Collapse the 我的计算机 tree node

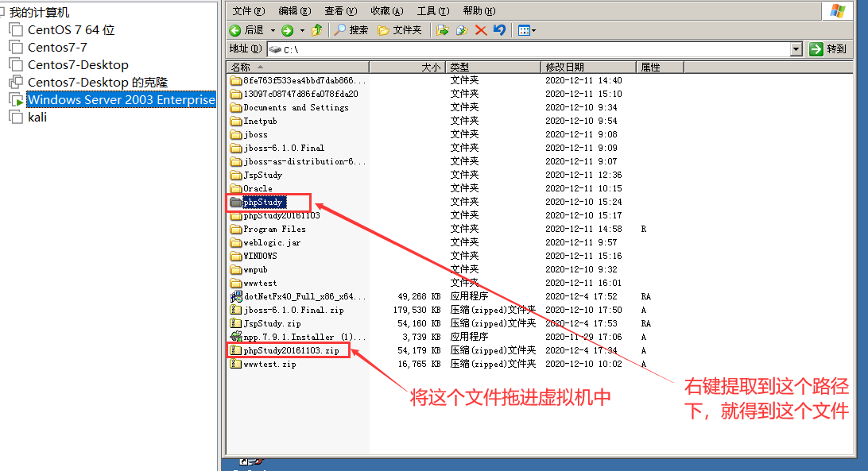point(2,12)
